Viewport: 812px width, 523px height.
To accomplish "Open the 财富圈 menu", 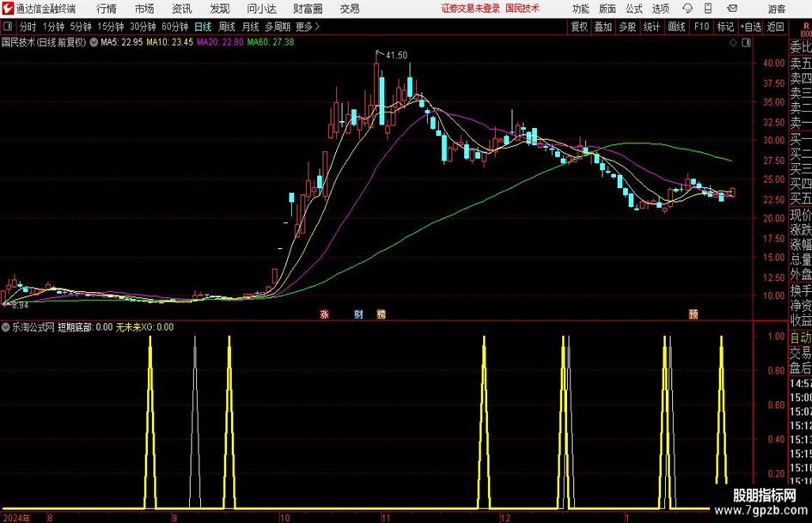I will (308, 9).
